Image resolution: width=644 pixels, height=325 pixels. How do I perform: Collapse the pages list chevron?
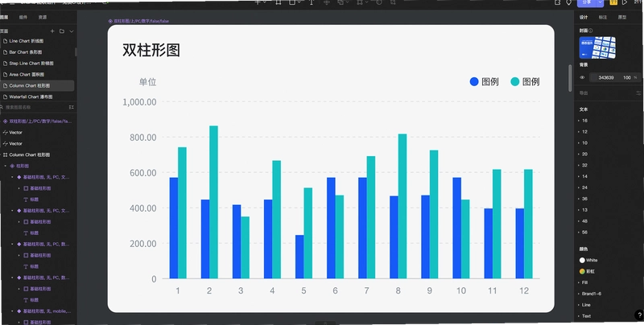72,31
